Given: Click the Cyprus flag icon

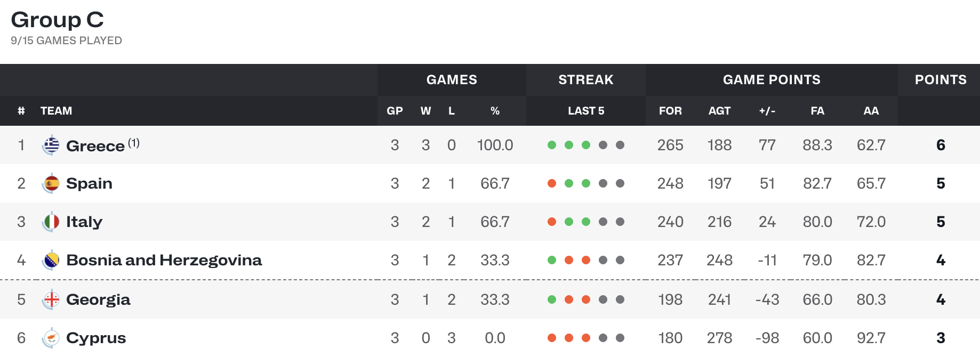Looking at the screenshot, I should coord(51,338).
